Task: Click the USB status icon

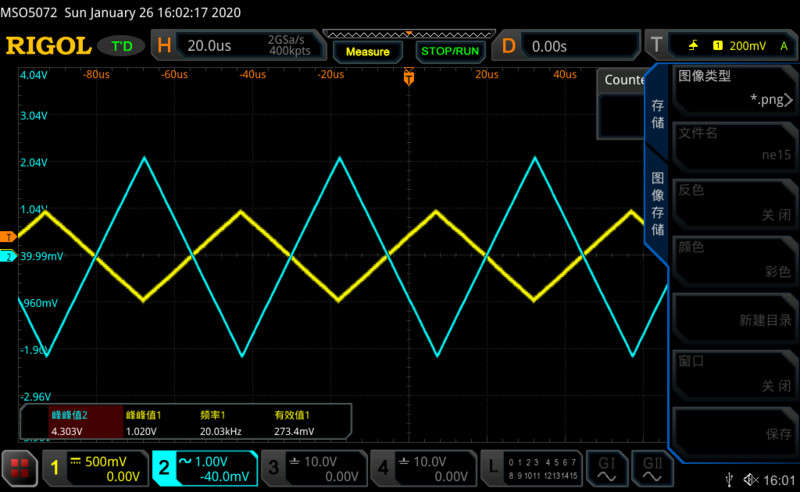Action: pos(737,481)
